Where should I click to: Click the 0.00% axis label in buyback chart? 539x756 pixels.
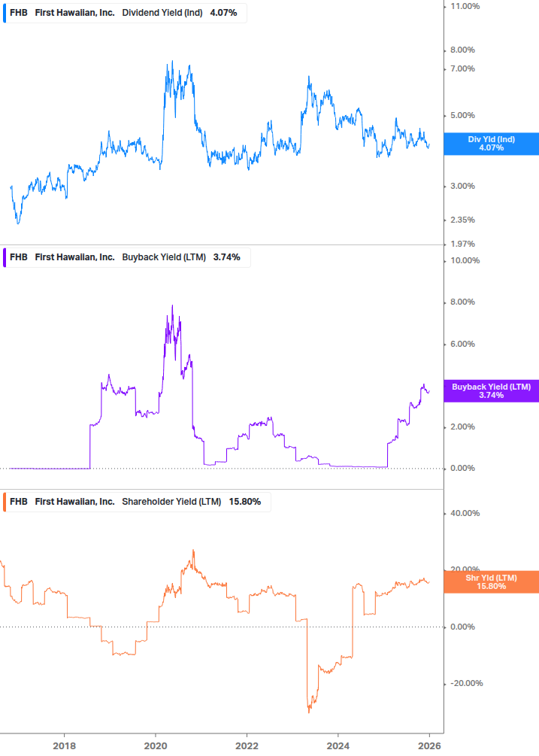[x=462, y=468]
